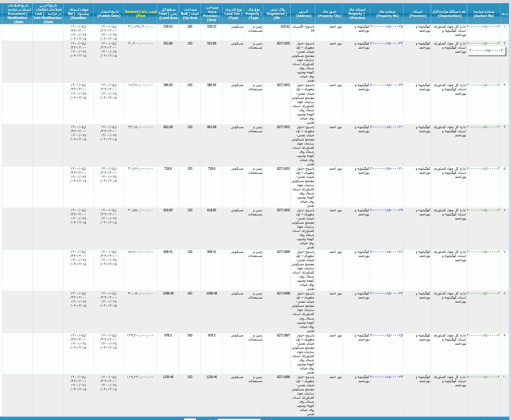This screenshot has width=511, height=420.
Task: Click the Property No column header
Action: [x=387, y=14]
